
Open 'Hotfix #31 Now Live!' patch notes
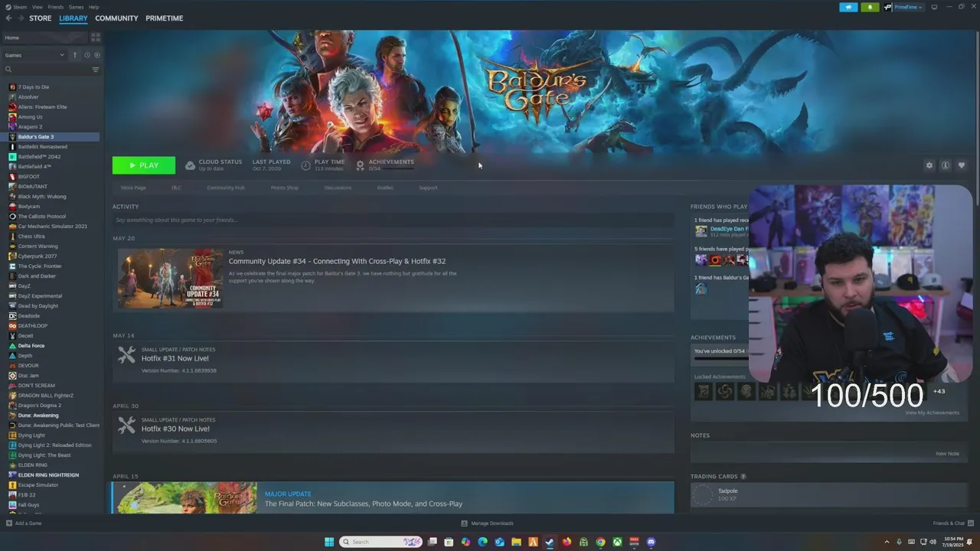pos(175,358)
